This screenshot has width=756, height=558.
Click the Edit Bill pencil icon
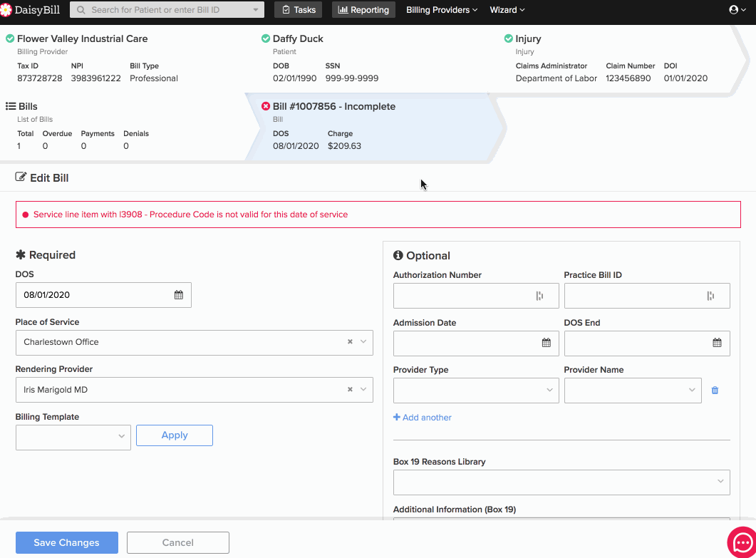pos(21,177)
